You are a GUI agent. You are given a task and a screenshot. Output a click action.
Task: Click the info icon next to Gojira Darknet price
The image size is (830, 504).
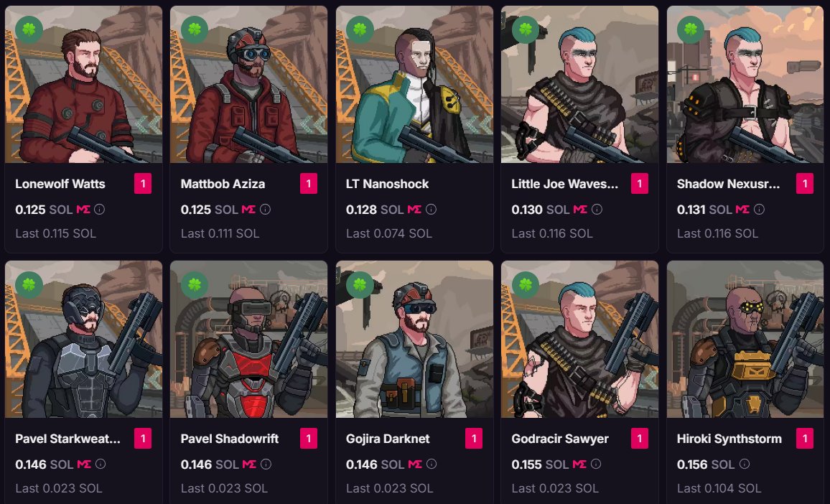[432, 465]
